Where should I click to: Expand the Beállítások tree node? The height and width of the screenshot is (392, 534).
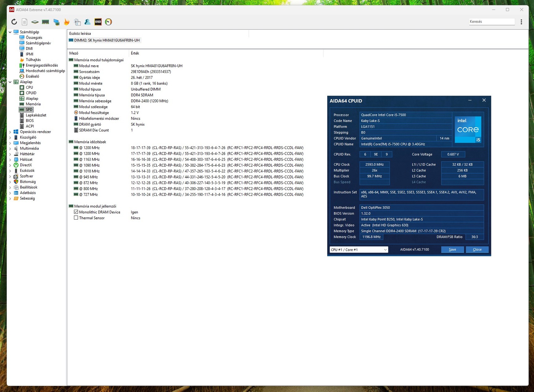point(10,187)
